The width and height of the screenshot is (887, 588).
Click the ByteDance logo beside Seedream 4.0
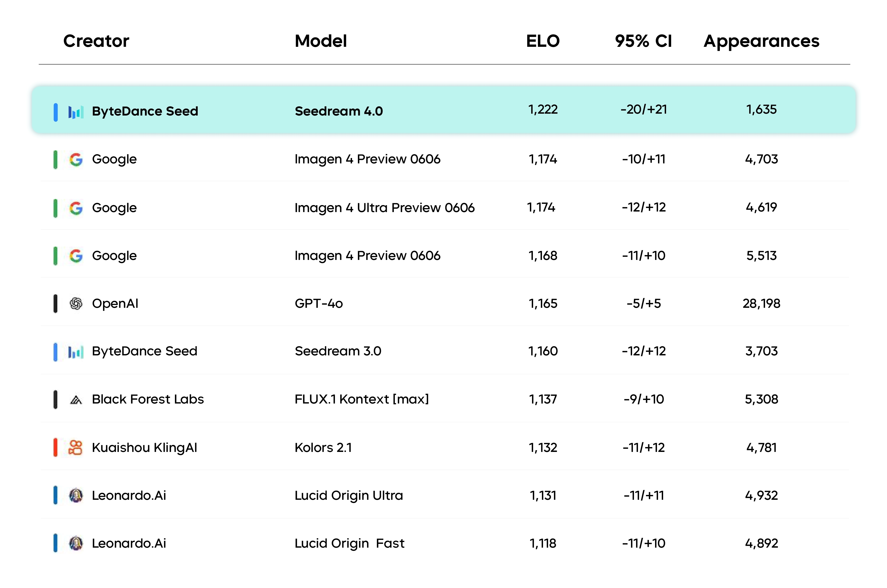tap(75, 112)
